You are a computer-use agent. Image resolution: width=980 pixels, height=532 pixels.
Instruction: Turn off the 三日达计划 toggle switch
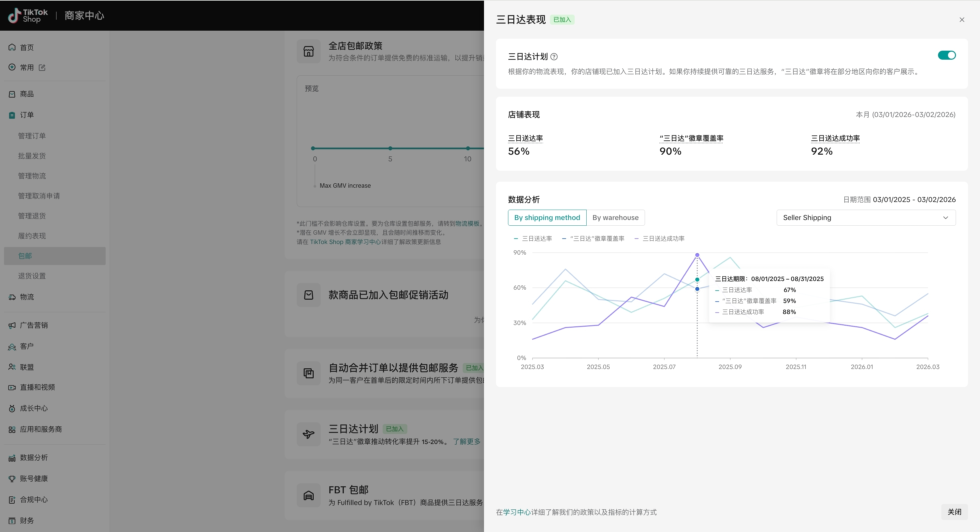(947, 56)
